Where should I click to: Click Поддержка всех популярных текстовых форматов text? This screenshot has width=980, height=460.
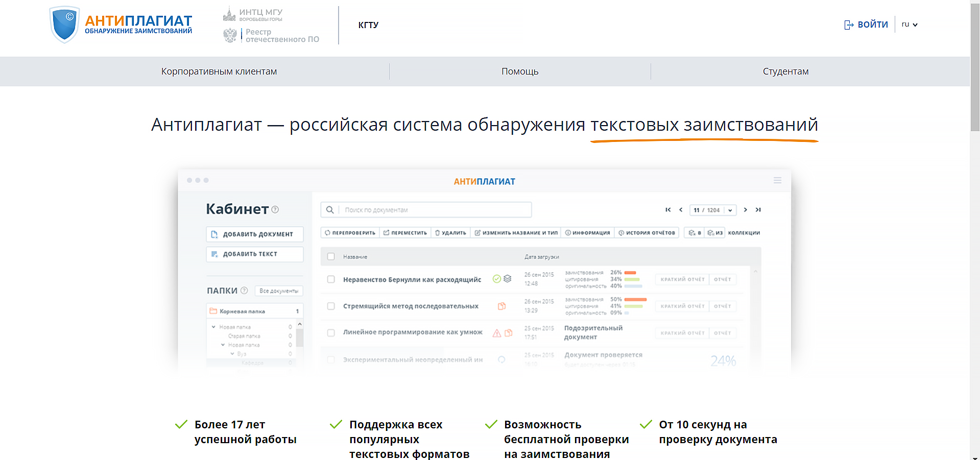(x=410, y=439)
